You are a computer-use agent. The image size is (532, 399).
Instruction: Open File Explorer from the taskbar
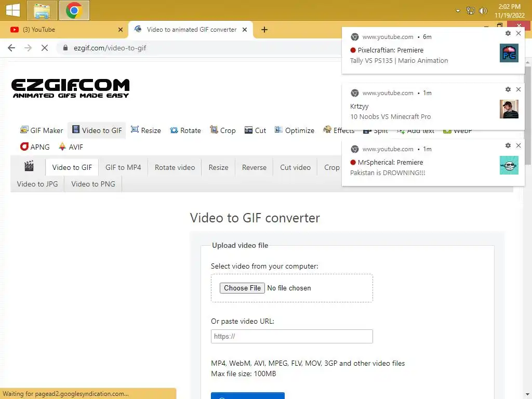pyautogui.click(x=42, y=10)
